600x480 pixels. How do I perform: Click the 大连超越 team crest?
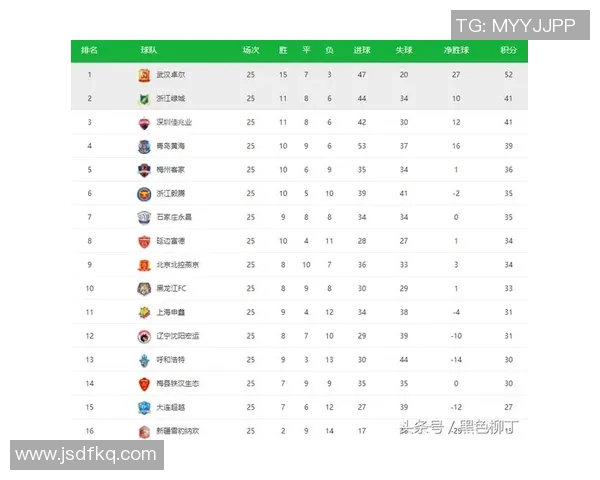[144, 407]
